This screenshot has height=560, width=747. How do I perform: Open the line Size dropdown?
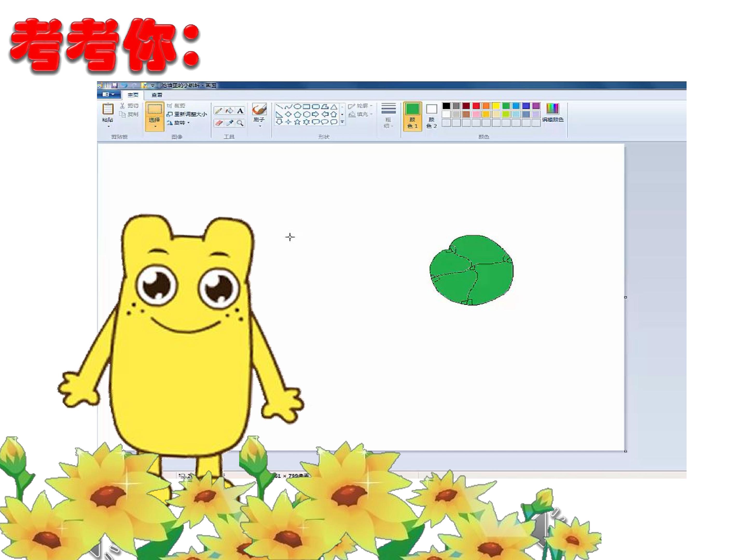[388, 116]
